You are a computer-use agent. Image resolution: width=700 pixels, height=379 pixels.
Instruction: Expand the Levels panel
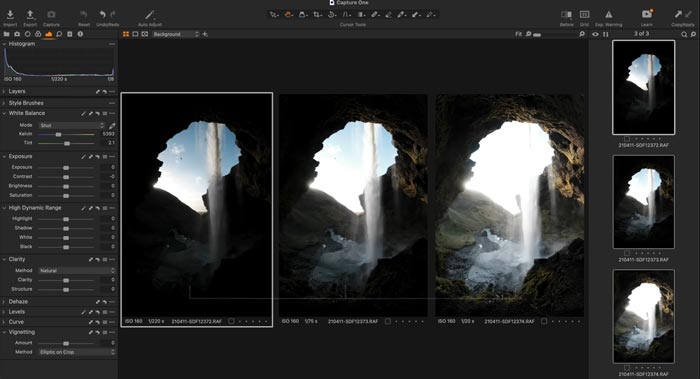4,312
